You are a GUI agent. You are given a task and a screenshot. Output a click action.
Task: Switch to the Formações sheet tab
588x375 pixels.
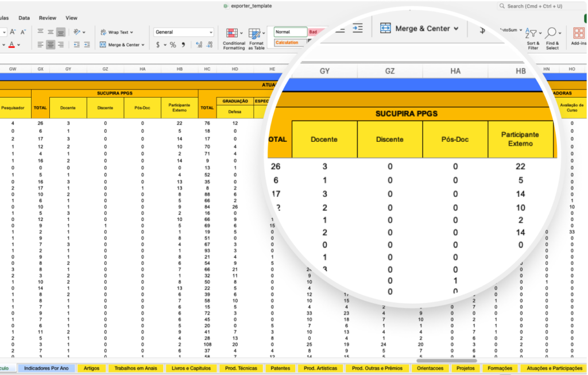click(x=500, y=368)
